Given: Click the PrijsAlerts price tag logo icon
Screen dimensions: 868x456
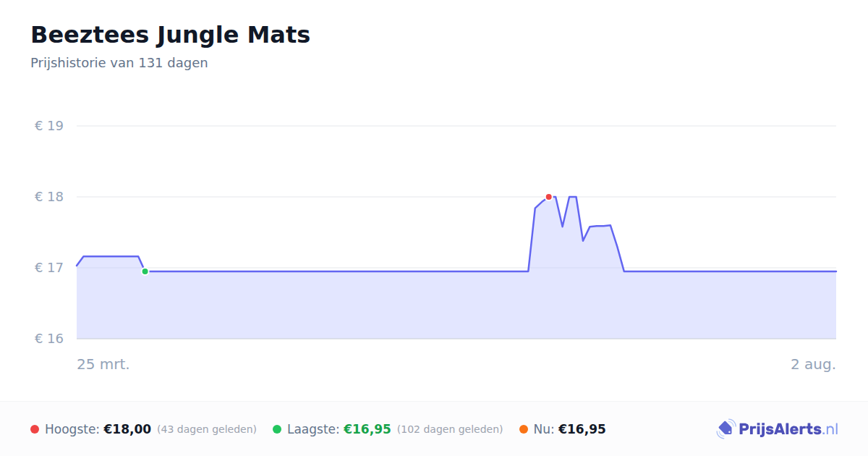Looking at the screenshot, I should click(x=726, y=429).
